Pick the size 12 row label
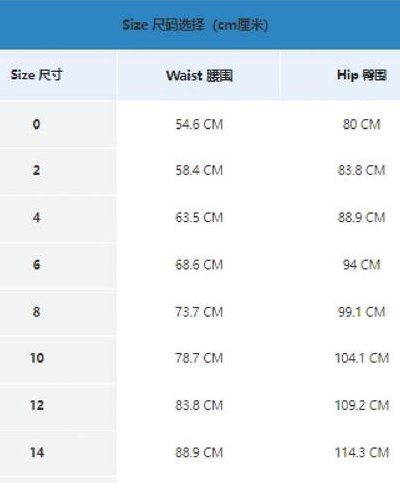This screenshot has height=483, width=400. click(x=37, y=405)
